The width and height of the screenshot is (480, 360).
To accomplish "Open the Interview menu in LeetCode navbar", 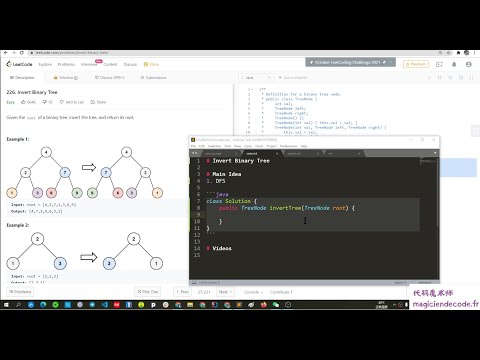I will coord(89,64).
